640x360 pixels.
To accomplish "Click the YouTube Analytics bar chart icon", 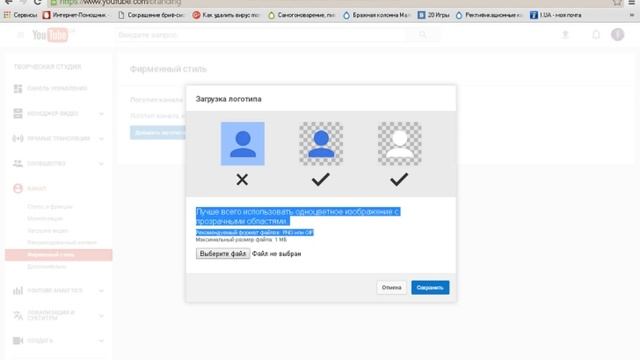I will (x=18, y=291).
